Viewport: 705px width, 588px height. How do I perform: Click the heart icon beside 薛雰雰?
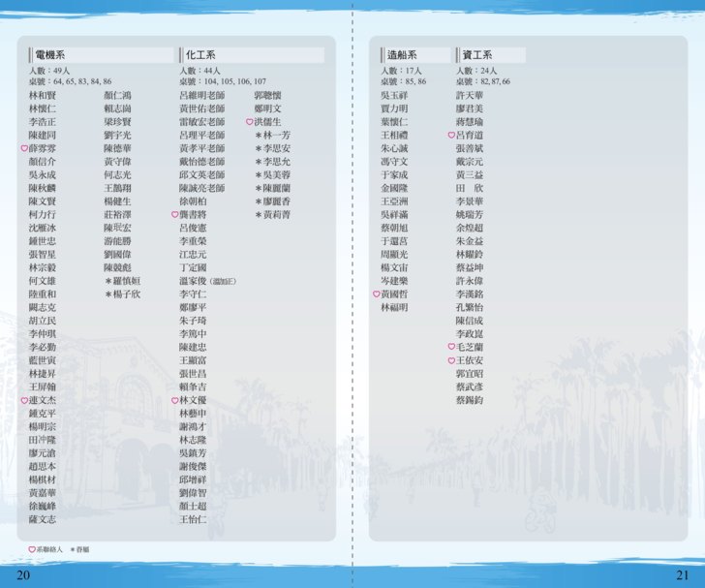[x=23, y=150]
